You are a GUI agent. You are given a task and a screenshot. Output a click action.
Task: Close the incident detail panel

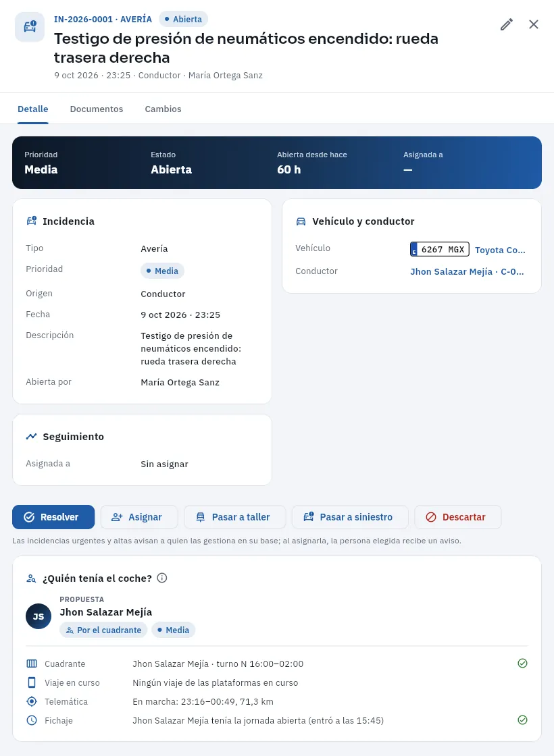(533, 24)
